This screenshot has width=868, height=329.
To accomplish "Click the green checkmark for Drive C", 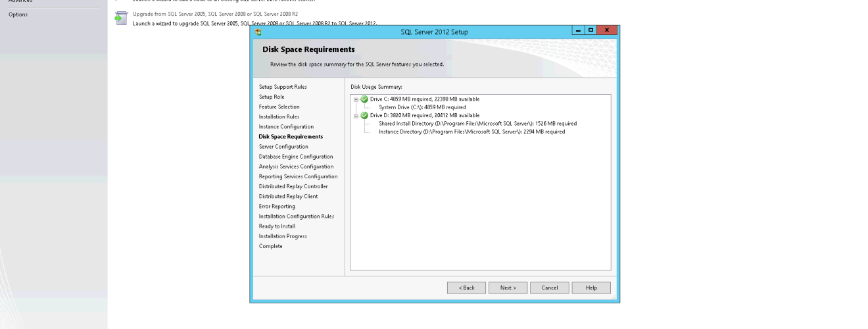I will coord(364,99).
